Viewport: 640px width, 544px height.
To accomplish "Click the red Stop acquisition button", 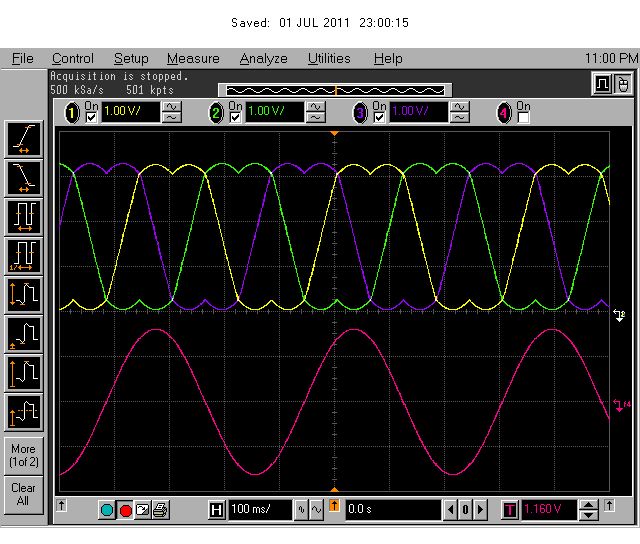I will click(126, 511).
